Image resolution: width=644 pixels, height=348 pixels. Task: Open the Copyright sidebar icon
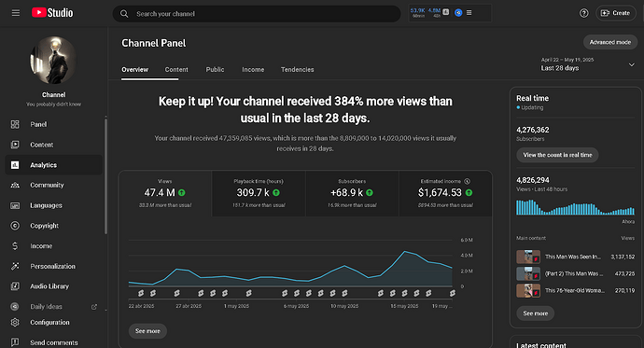[x=15, y=225]
